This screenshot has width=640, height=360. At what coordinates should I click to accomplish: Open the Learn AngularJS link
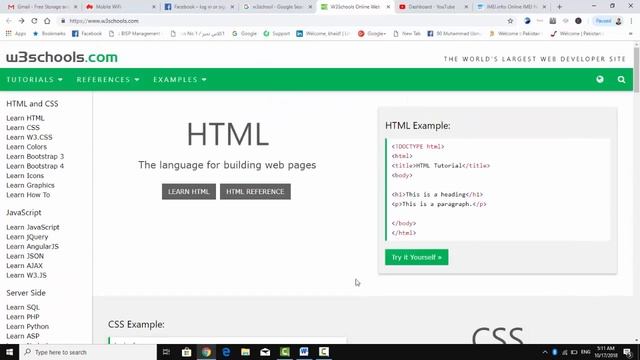pos(32,247)
